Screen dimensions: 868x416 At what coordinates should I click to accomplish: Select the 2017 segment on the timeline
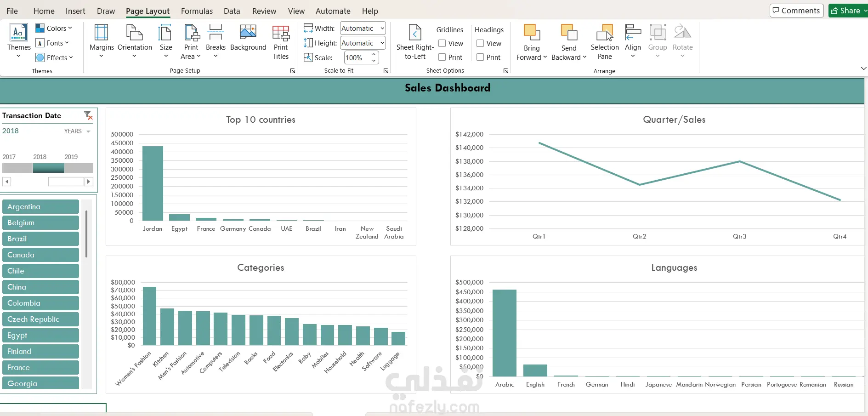pyautogui.click(x=17, y=168)
